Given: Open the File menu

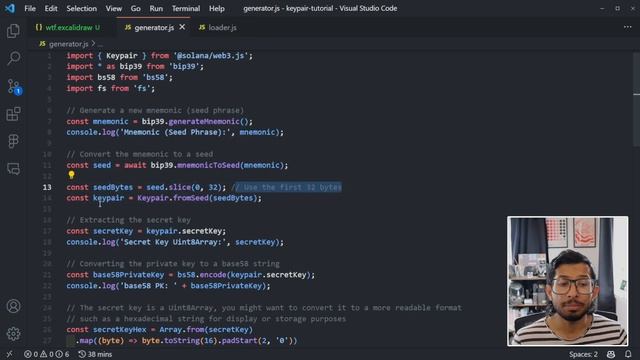Looking at the screenshot, I should 30,8.
